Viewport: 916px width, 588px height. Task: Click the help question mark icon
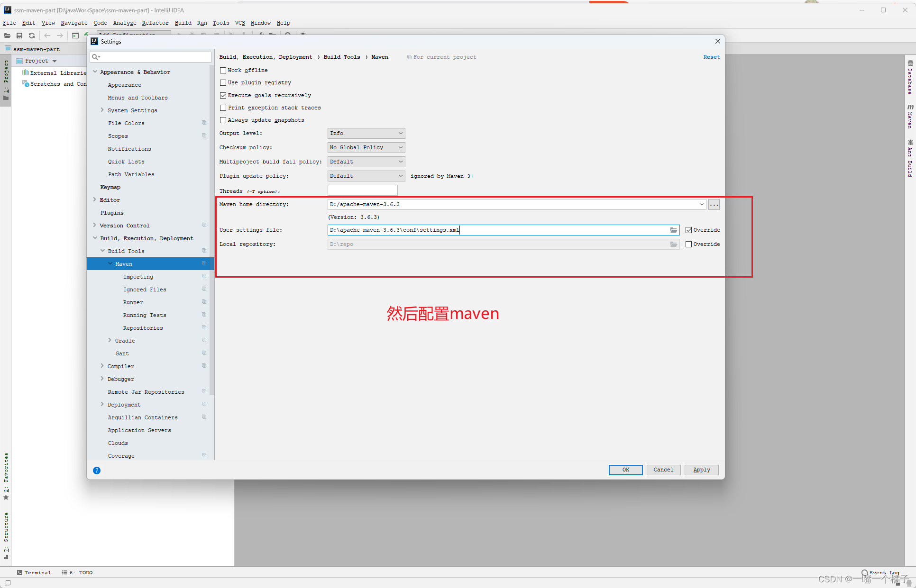97,469
